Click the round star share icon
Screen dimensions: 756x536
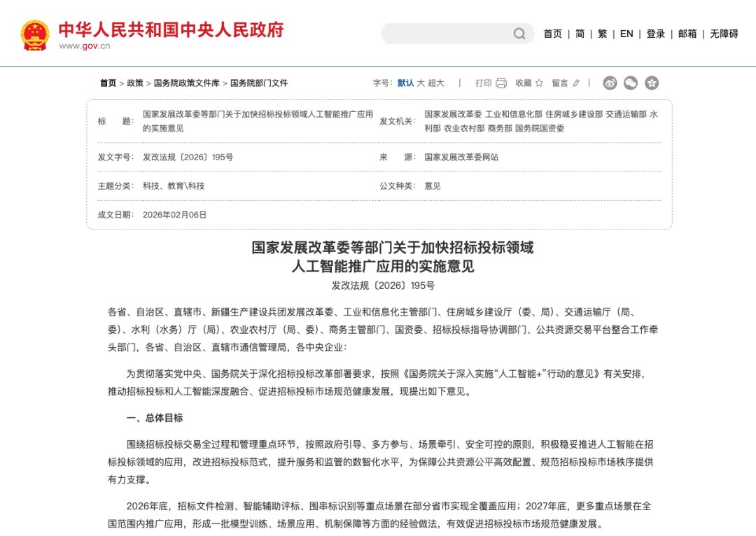652,83
